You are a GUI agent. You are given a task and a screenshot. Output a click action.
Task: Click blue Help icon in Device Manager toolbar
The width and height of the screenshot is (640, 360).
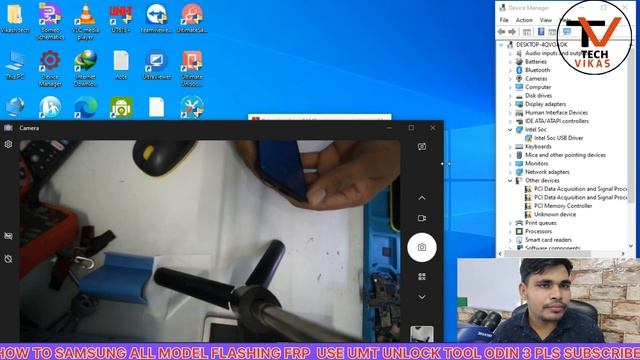(541, 32)
